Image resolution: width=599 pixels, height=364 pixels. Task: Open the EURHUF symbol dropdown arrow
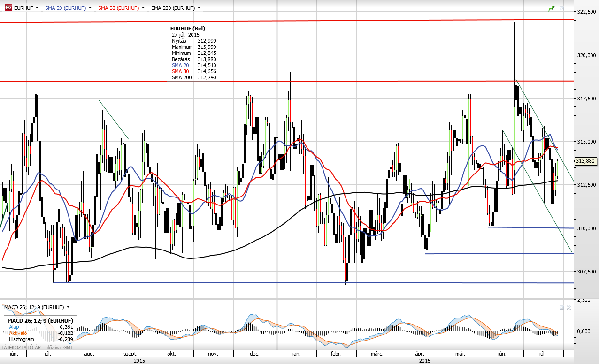(x=38, y=8)
